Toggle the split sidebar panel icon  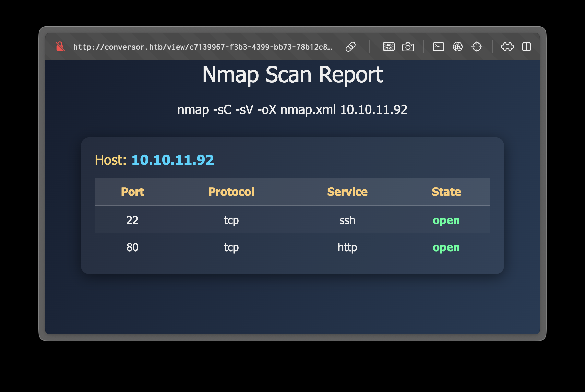526,47
